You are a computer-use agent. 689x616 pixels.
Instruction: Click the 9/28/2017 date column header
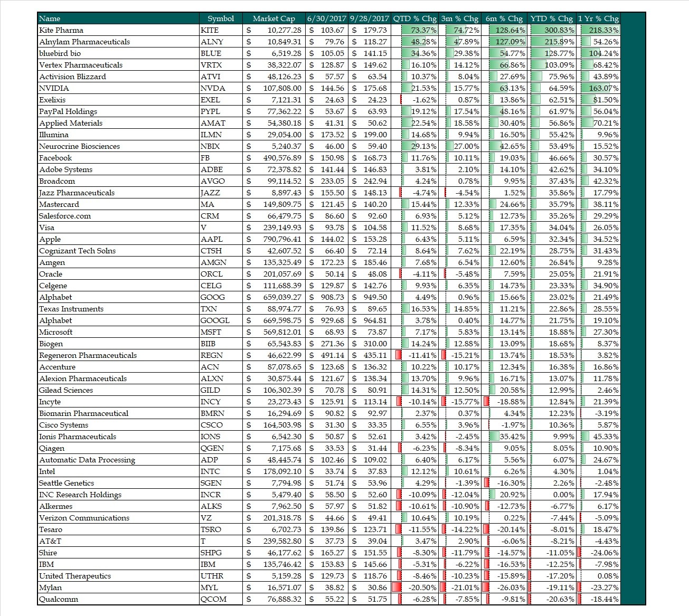[x=369, y=18]
